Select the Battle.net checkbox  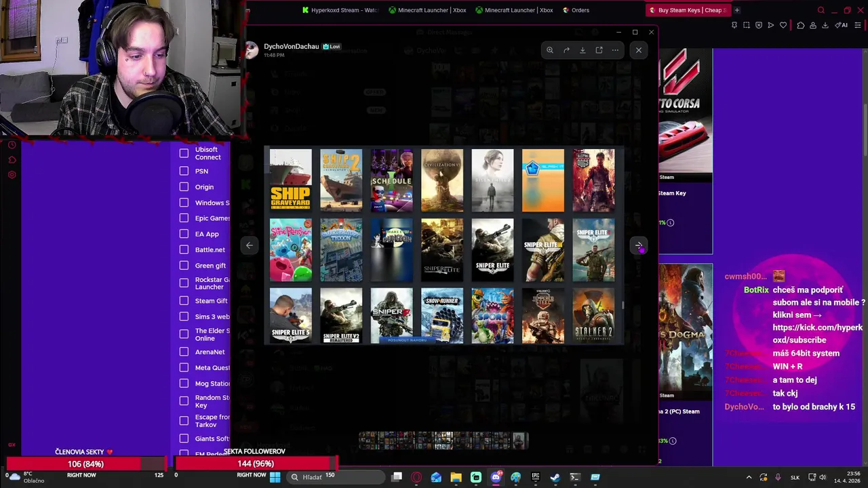coord(184,249)
